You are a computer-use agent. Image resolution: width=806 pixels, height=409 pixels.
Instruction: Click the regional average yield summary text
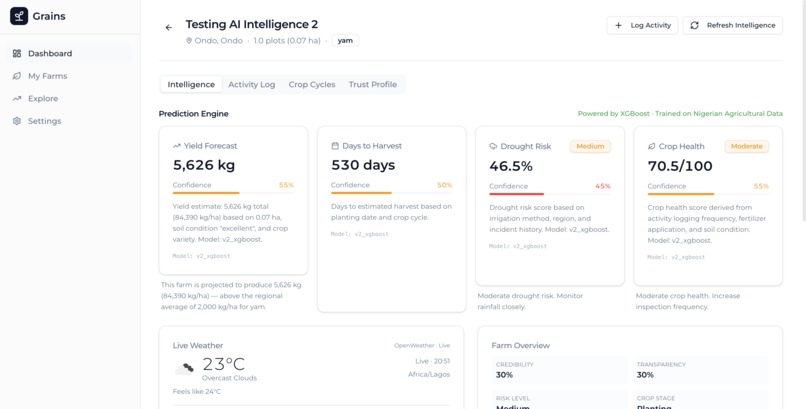(x=231, y=296)
